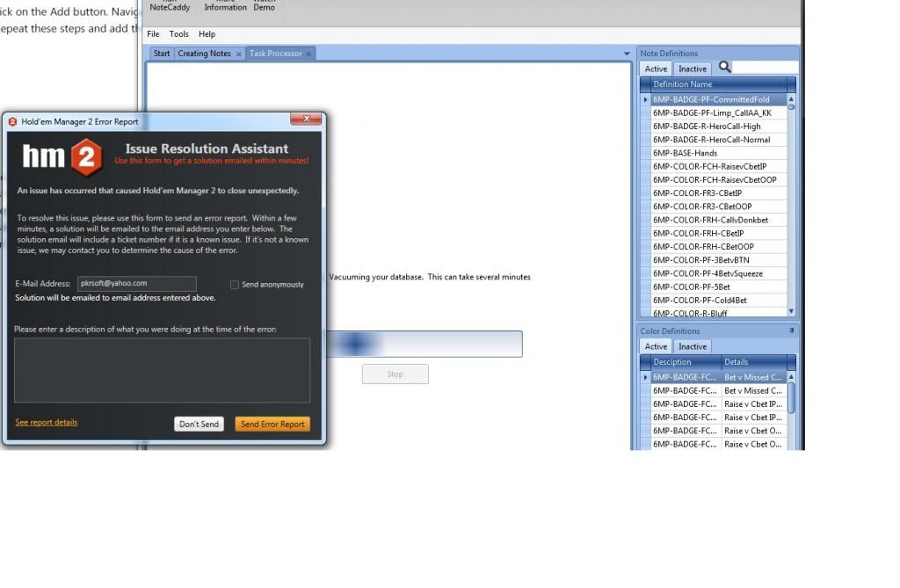Image resolution: width=900 pixels, height=588 pixels.
Task: Click the NoteCaddy toolbar button
Action: pyautogui.click(x=170, y=6)
